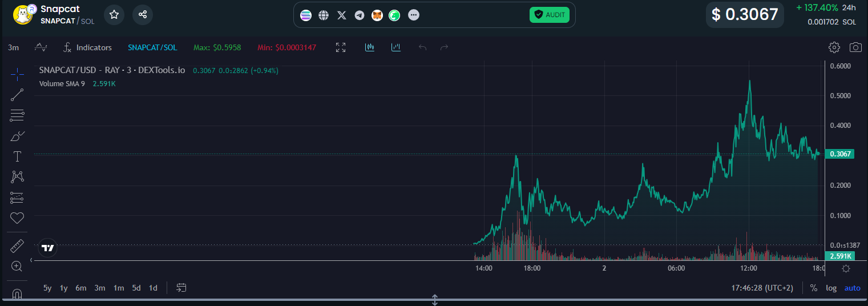Viewport: 868px width, 306px height.
Task: Collapse the left drawing toolbar arrow
Action: (31, 260)
